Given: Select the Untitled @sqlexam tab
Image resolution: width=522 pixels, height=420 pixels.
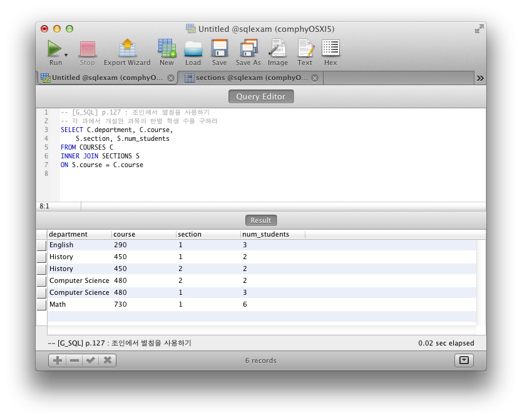Looking at the screenshot, I should (107, 78).
